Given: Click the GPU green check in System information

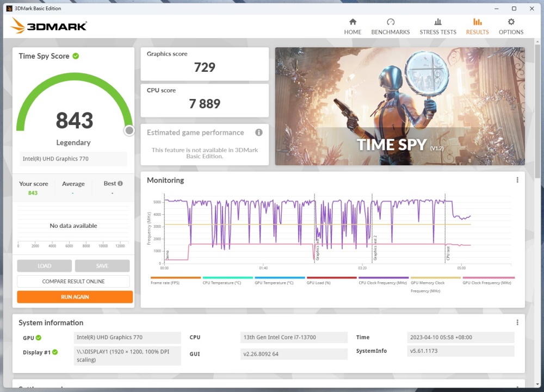Looking at the screenshot, I should [39, 338].
